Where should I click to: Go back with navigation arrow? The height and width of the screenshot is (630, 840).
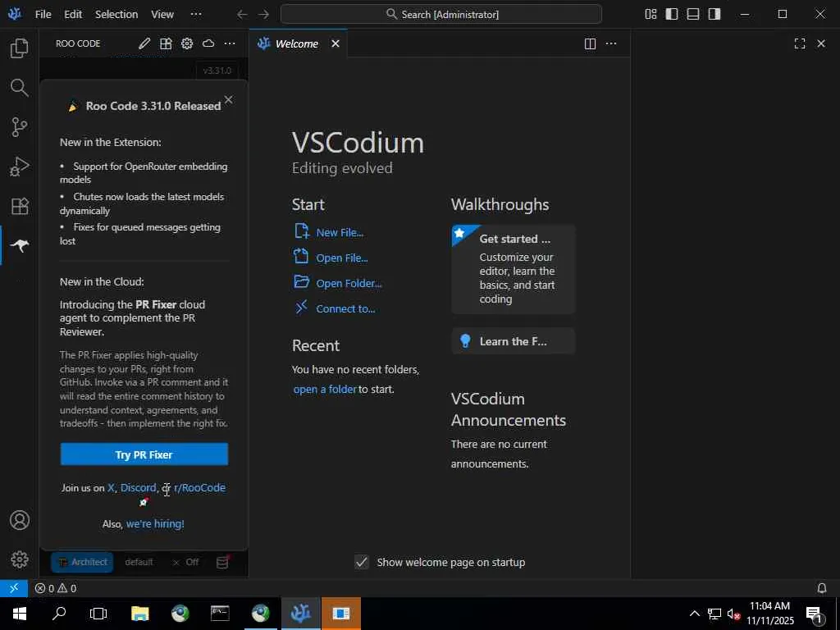(242, 15)
